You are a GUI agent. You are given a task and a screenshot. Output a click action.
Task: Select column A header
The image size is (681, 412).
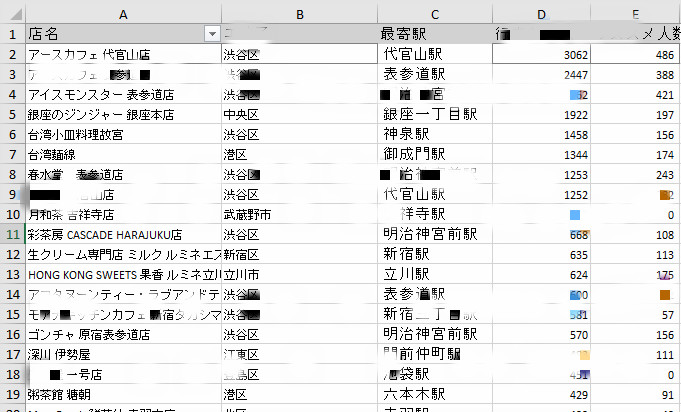pyautogui.click(x=123, y=14)
